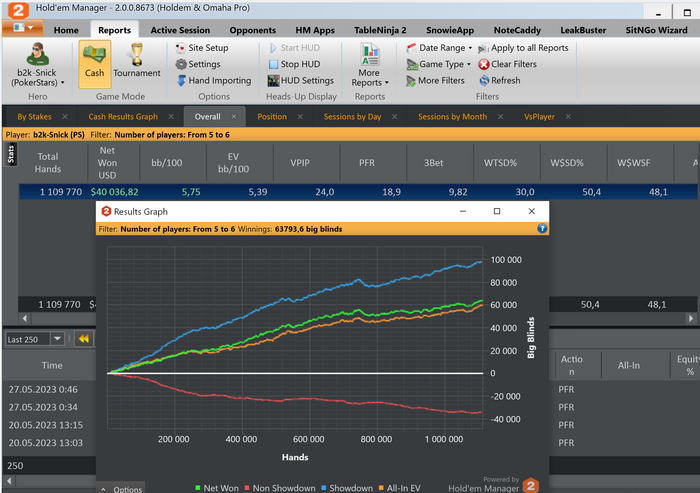Click the vertical Stats side panel tab
Viewport: 700px width, 493px height.
(x=11, y=155)
